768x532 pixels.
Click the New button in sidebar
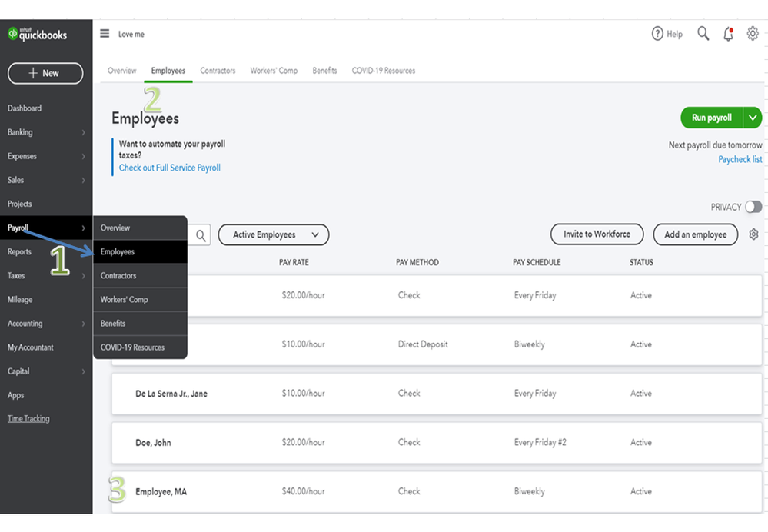tap(45, 73)
